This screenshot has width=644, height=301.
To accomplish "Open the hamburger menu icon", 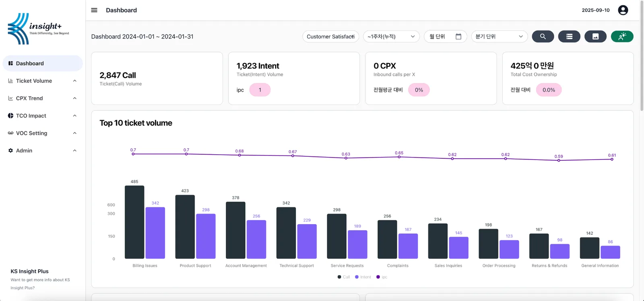I will 94,10.
